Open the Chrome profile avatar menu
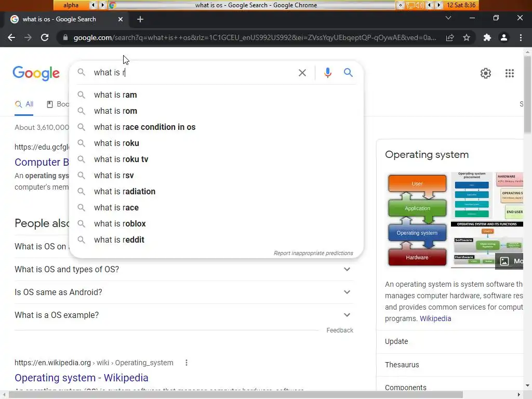Viewport: 532px width, 399px height. [504, 37]
